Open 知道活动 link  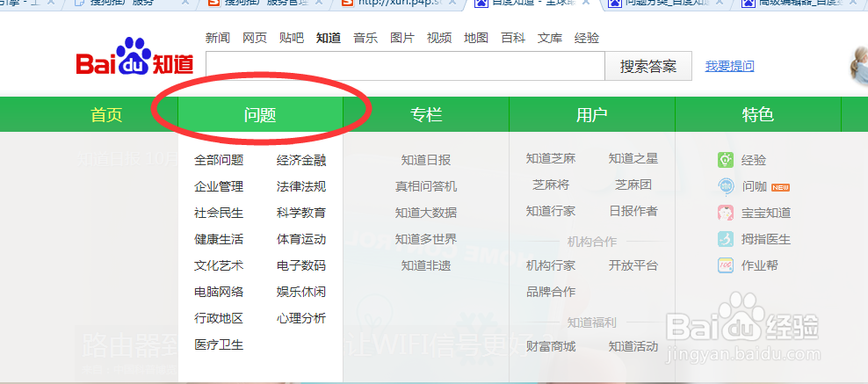[633, 347]
